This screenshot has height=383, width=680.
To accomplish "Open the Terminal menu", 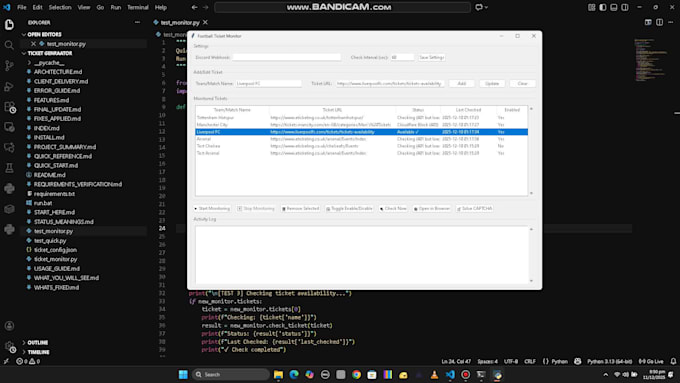I will (138, 7).
